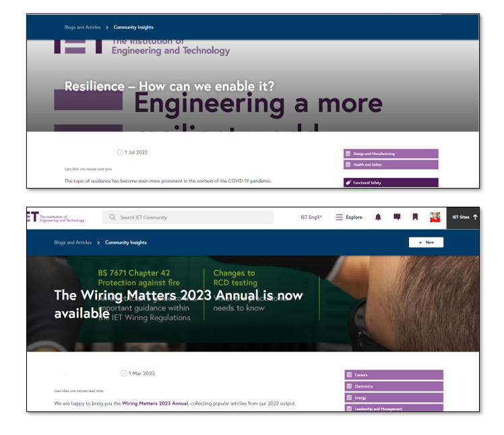
Task: Open the Explore hamburger menu
Action: (349, 217)
